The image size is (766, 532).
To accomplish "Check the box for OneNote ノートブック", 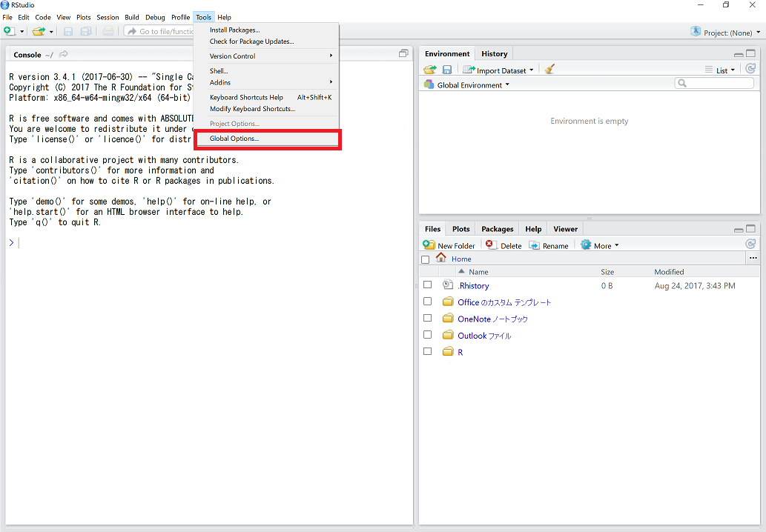I will coord(427,318).
